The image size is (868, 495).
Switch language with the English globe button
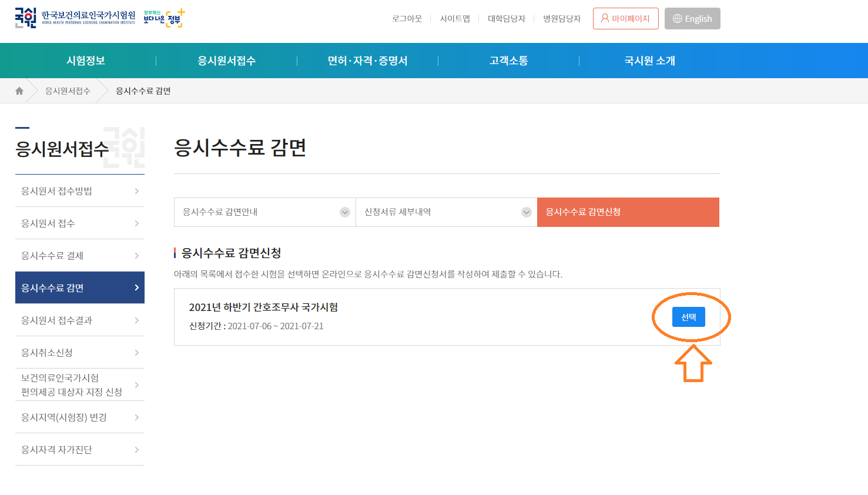point(692,19)
